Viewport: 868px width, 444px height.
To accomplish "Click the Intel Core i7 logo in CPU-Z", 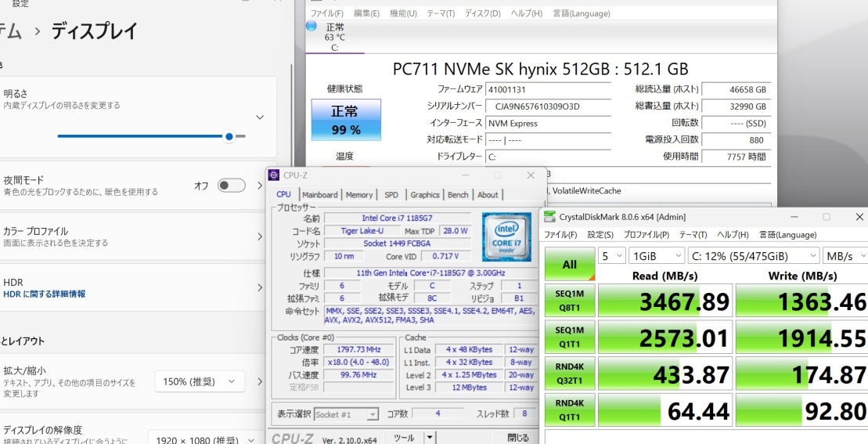I will pyautogui.click(x=506, y=236).
